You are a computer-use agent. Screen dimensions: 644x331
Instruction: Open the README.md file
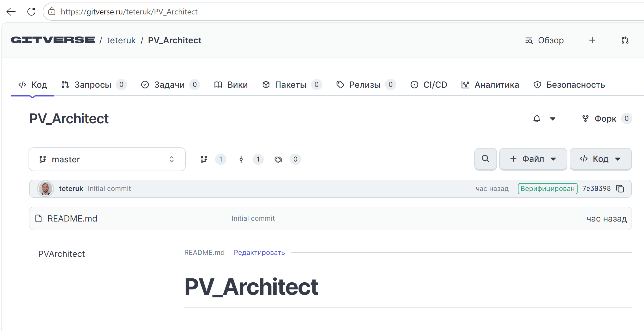(x=72, y=218)
